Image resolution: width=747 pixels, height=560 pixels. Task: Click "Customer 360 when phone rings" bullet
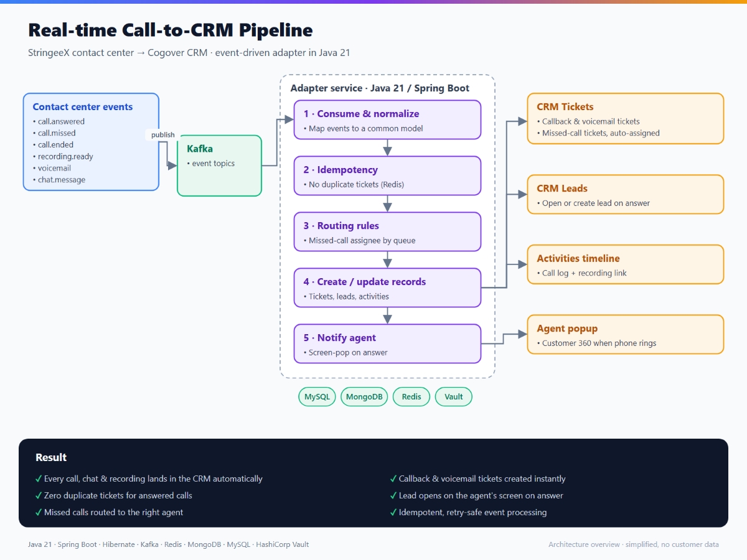tap(597, 343)
